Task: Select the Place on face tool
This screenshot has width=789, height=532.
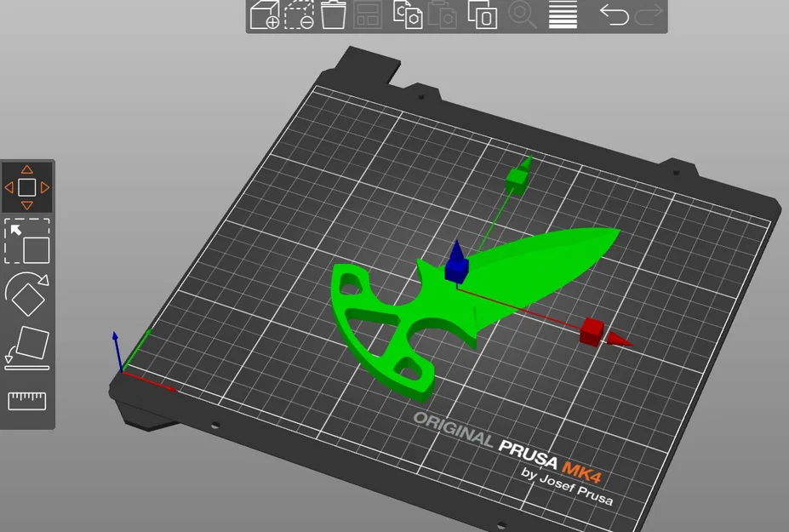Action: tap(27, 348)
